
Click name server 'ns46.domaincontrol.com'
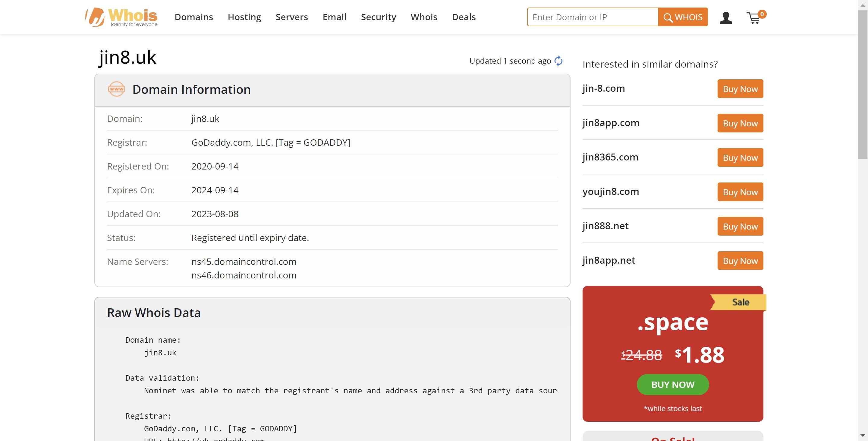[244, 275]
